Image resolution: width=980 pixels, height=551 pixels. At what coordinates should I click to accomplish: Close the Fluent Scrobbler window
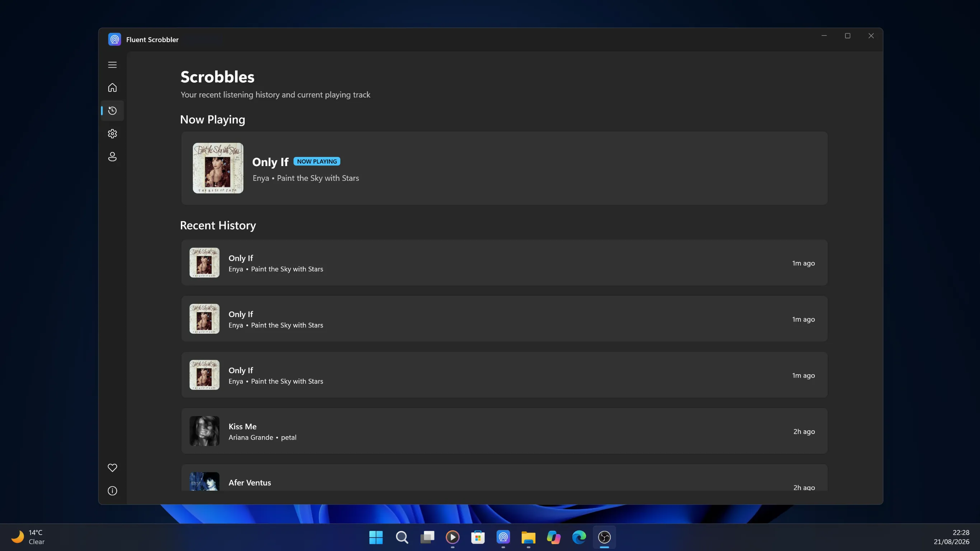pyautogui.click(x=871, y=36)
